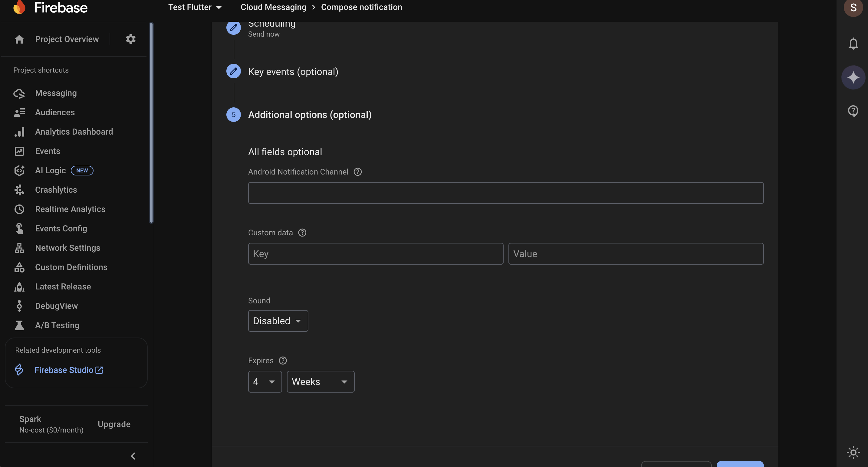Edit Key events step pencil icon

[234, 71]
